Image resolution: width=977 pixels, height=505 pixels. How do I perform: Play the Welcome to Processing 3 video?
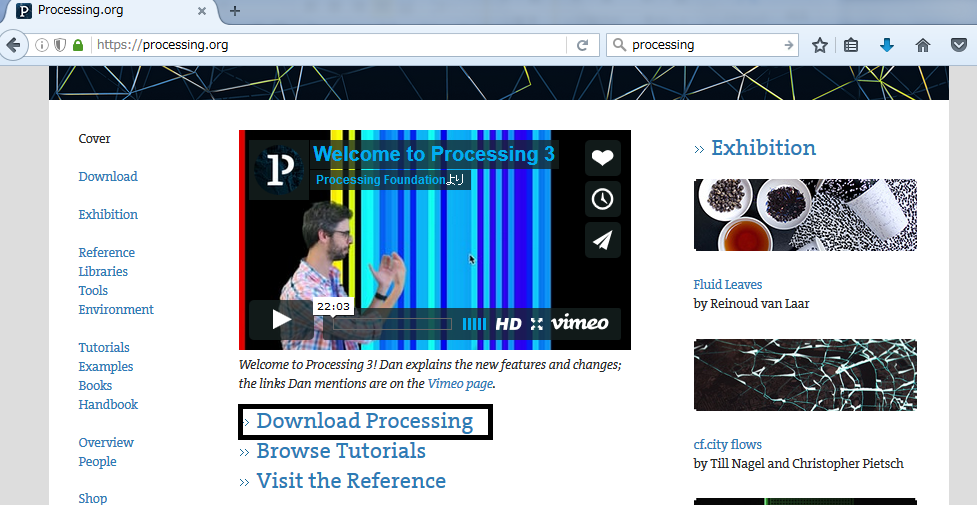[281, 320]
